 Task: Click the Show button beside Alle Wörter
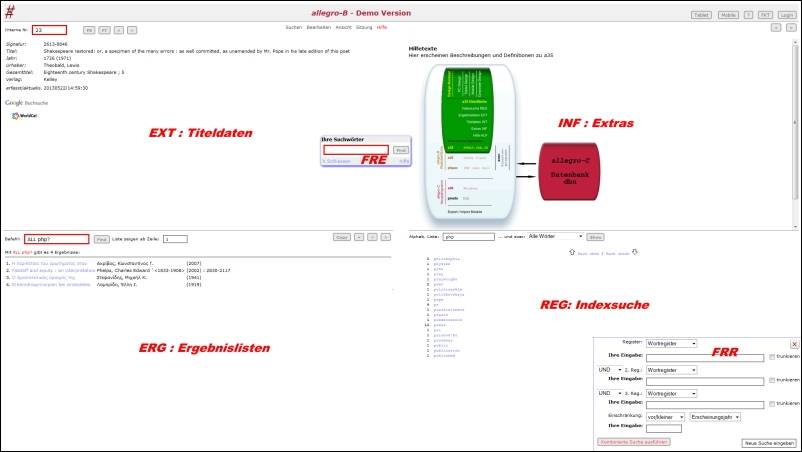pyautogui.click(x=595, y=237)
